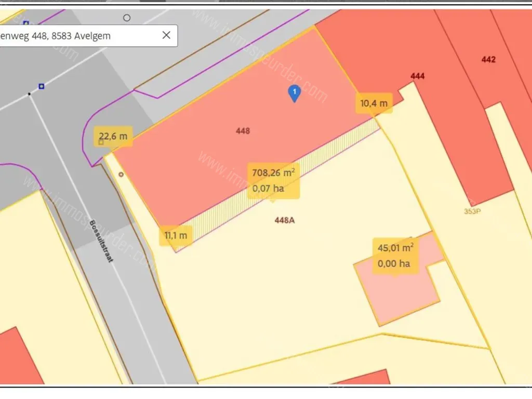
Task: Click the 11,1 m measurement label
Action: click(x=176, y=235)
